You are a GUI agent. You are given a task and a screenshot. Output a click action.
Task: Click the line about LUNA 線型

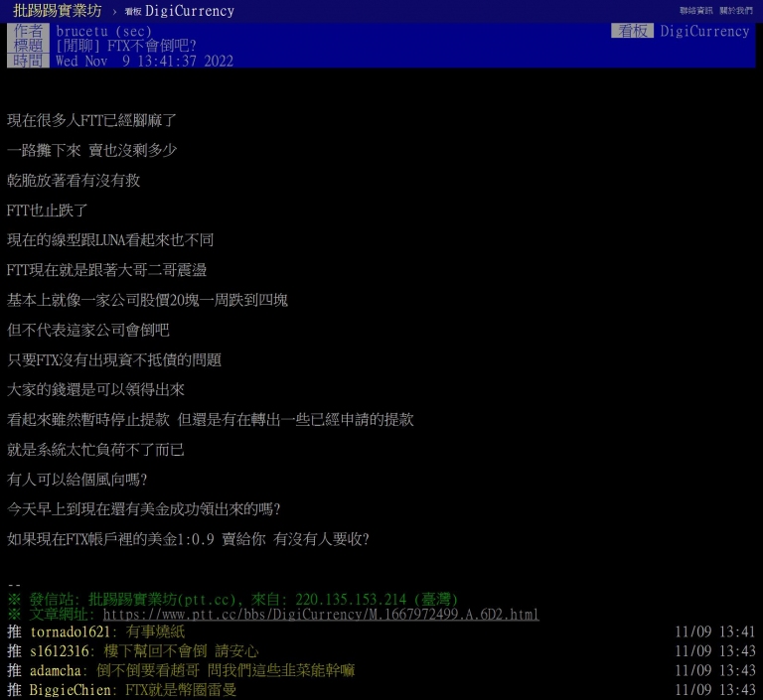click(110, 240)
